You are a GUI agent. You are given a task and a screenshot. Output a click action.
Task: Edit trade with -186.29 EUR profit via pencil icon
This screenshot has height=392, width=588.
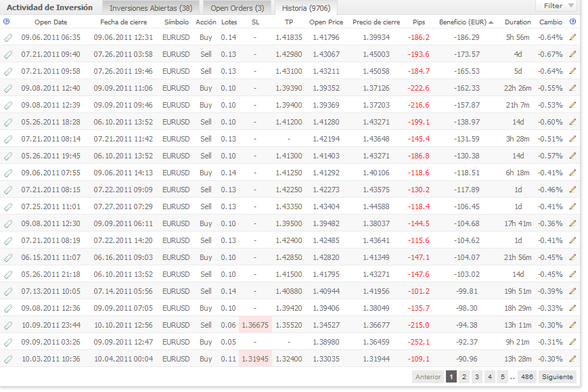click(572, 37)
